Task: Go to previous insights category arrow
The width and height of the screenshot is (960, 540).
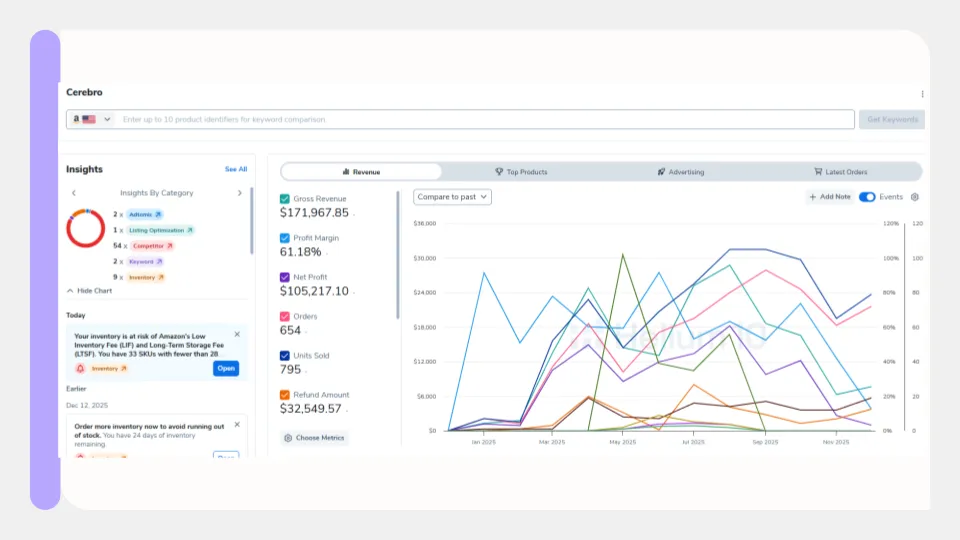Action: 73,193
